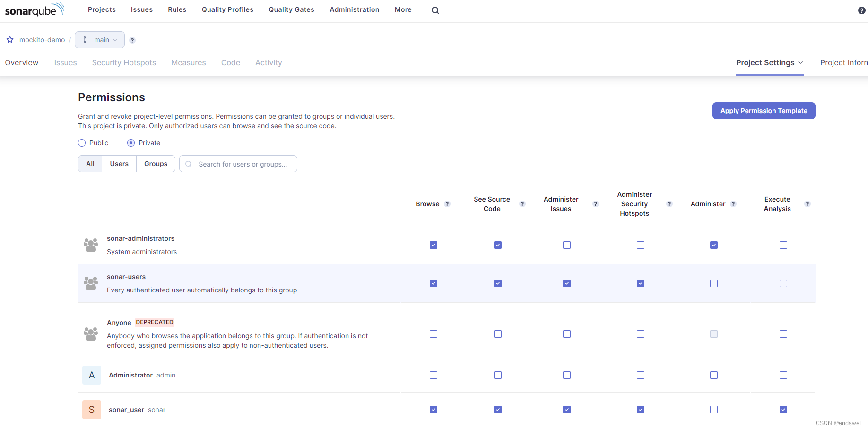Click the sonar_user name text
868x430 pixels.
click(x=126, y=410)
